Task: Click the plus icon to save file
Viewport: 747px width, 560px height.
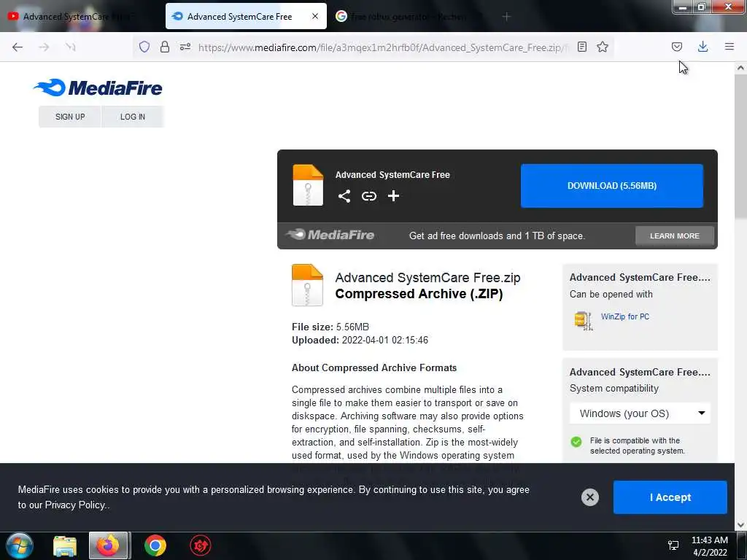Action: coord(393,195)
